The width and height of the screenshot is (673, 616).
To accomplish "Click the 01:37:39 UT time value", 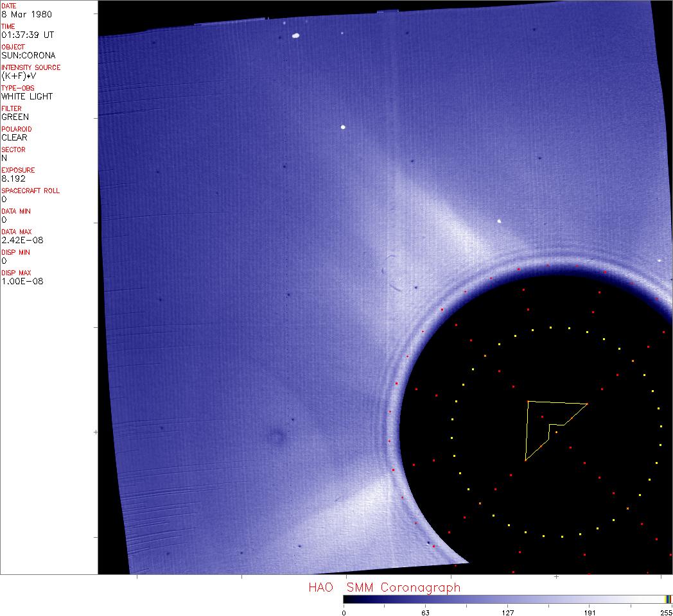I will click(x=27, y=35).
